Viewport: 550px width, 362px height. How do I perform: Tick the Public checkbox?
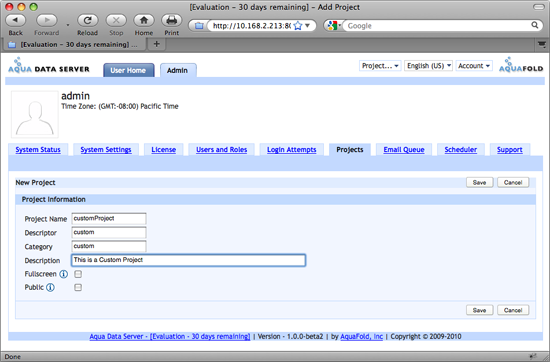[78, 288]
